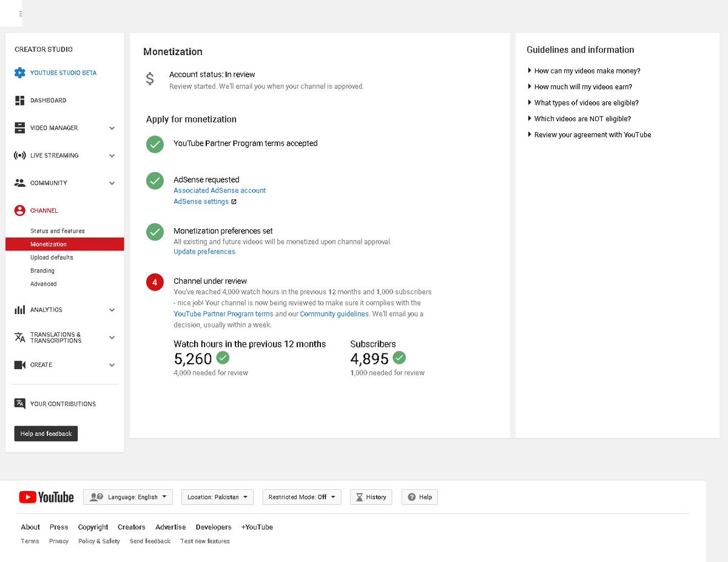Screen dimensions: 728x562
Task: Expand 'Review your agreement with YouTube'
Action: (x=589, y=135)
